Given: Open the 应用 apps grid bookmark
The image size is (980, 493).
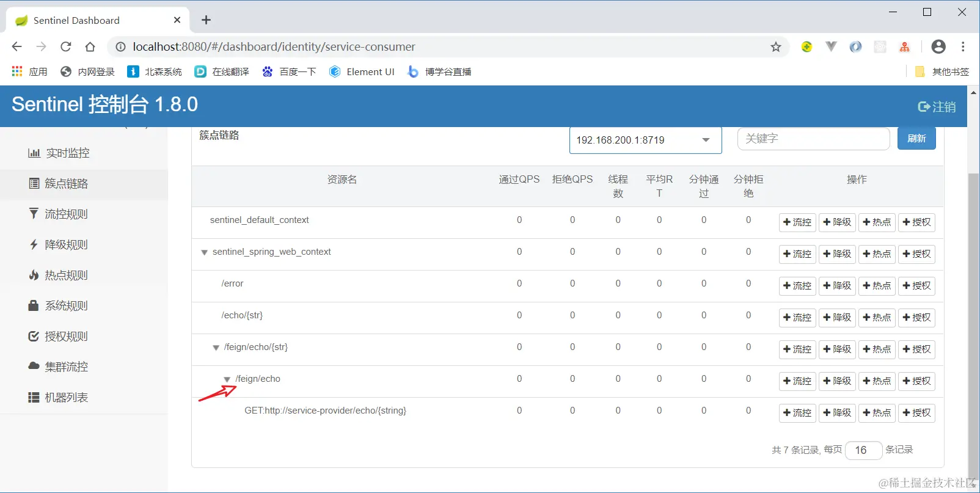Looking at the screenshot, I should coord(29,71).
